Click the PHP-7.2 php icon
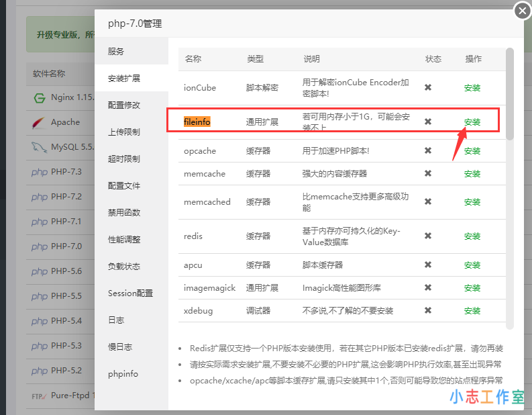 (x=40, y=197)
